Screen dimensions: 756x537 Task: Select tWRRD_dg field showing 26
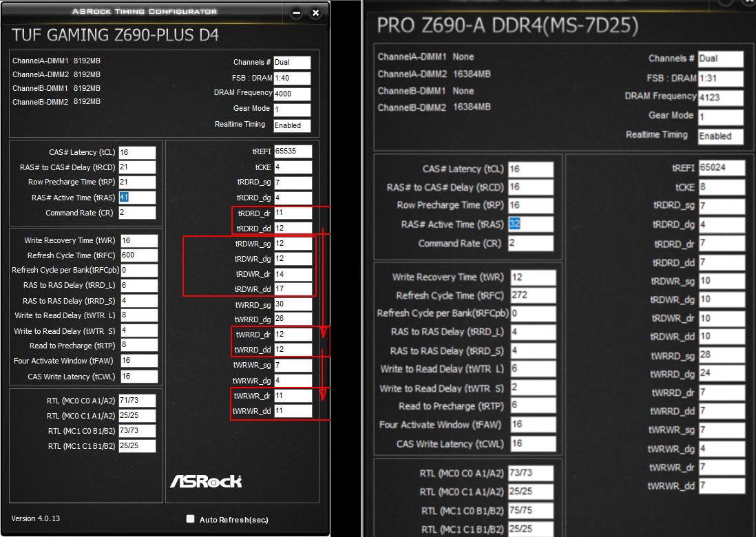(x=293, y=319)
